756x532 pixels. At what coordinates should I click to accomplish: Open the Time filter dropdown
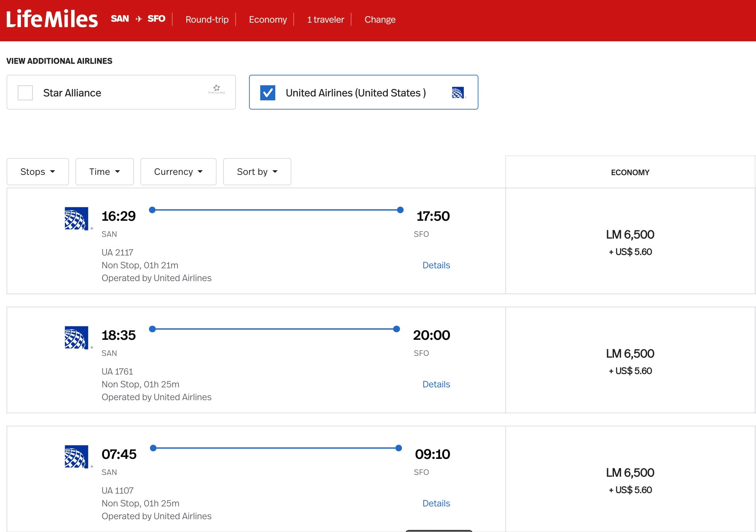(x=104, y=172)
